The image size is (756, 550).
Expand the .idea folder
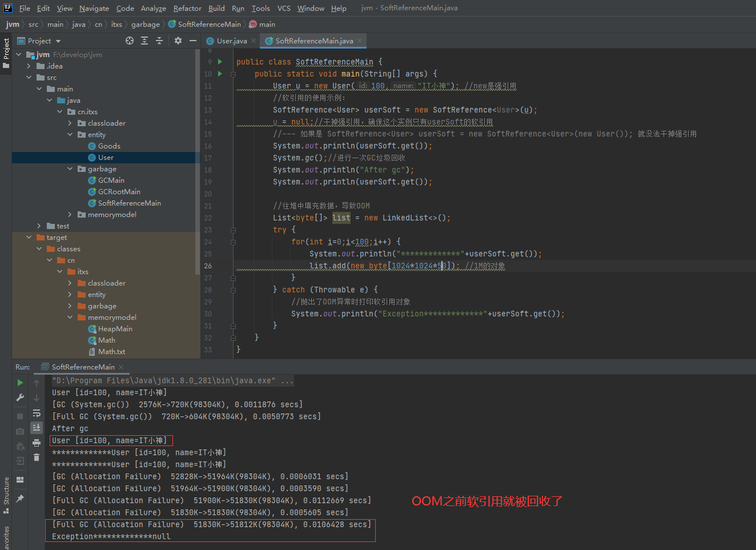click(29, 66)
